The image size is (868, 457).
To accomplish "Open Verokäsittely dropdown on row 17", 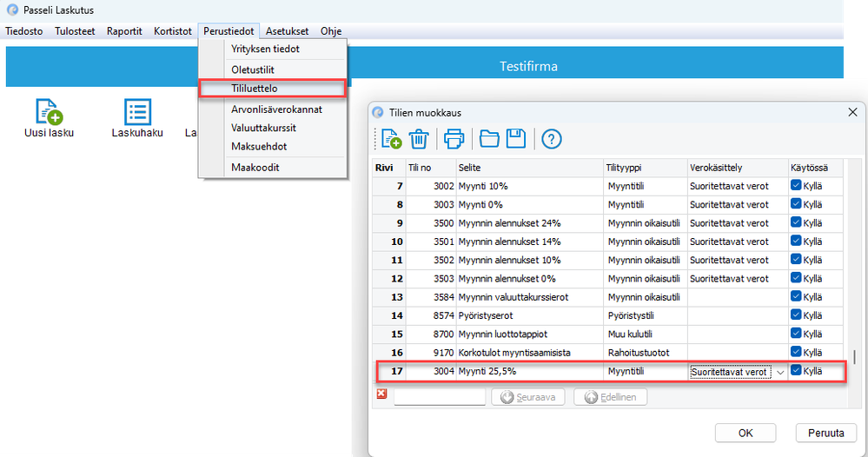I will (x=780, y=373).
